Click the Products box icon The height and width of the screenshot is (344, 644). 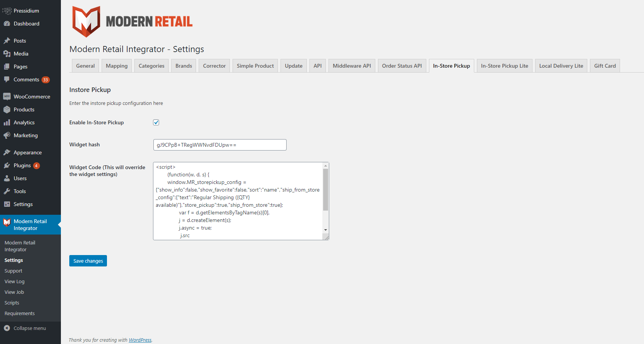pos(7,109)
